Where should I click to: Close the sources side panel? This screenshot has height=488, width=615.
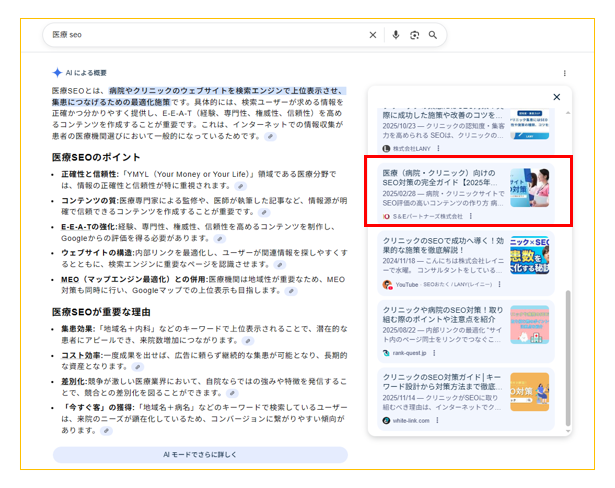tap(557, 97)
